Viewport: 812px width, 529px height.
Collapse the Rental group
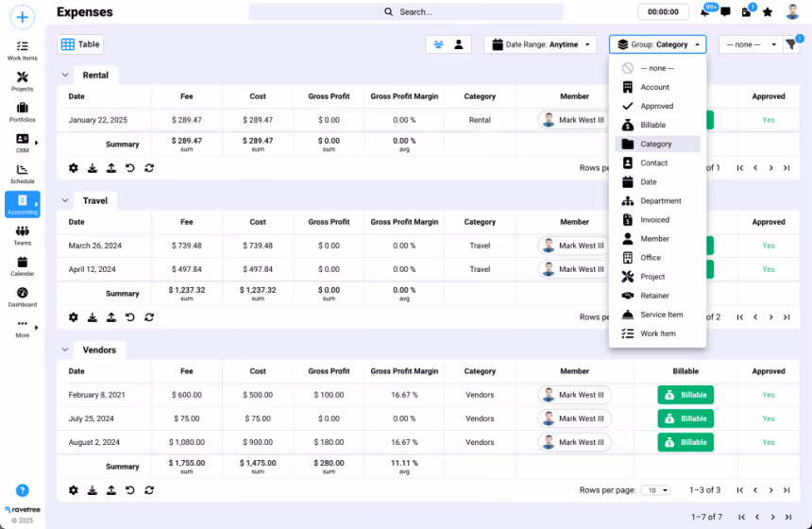[x=65, y=76]
